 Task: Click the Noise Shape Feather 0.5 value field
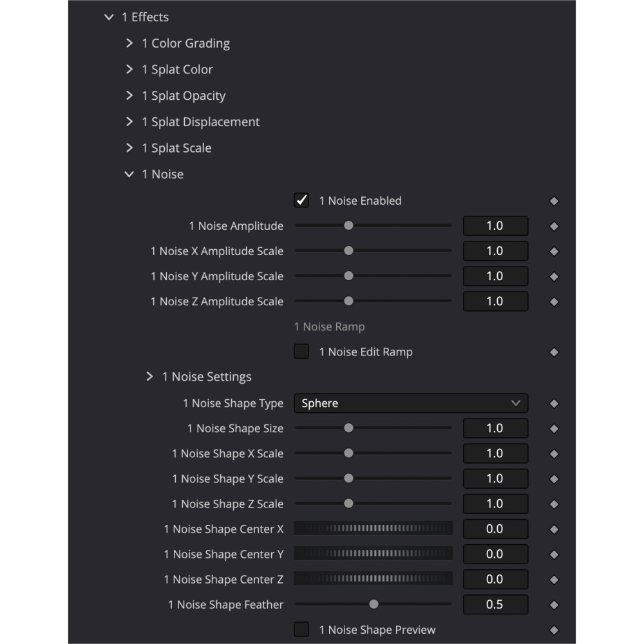[495, 605]
